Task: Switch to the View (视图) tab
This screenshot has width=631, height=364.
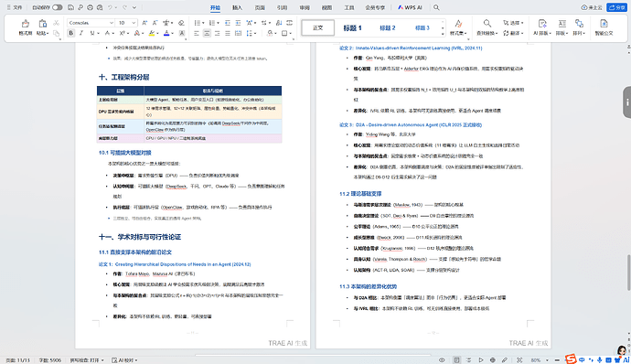Action: pos(326,7)
